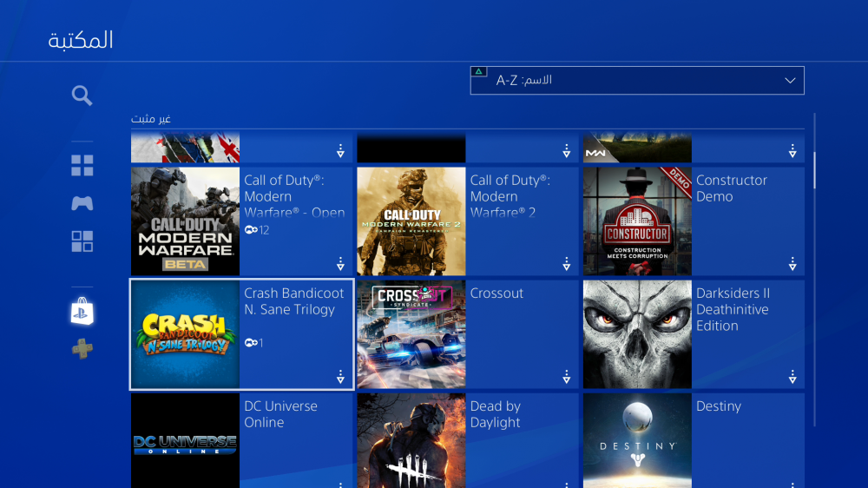Open DC Universe Online cover art
Screen dimensions: 868x488
click(x=185, y=440)
